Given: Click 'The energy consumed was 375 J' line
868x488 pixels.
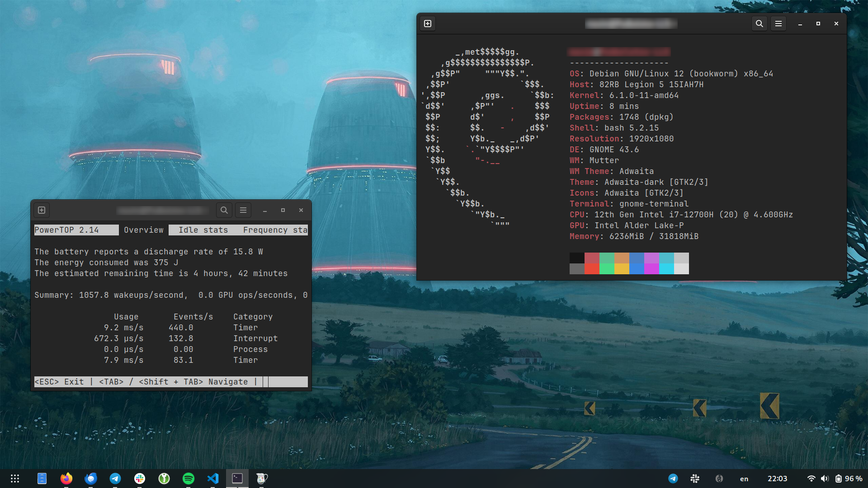Looking at the screenshot, I should pos(106,263).
